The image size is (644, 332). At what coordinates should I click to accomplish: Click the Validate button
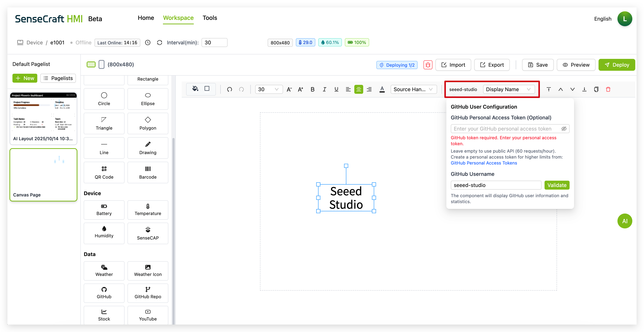557,185
